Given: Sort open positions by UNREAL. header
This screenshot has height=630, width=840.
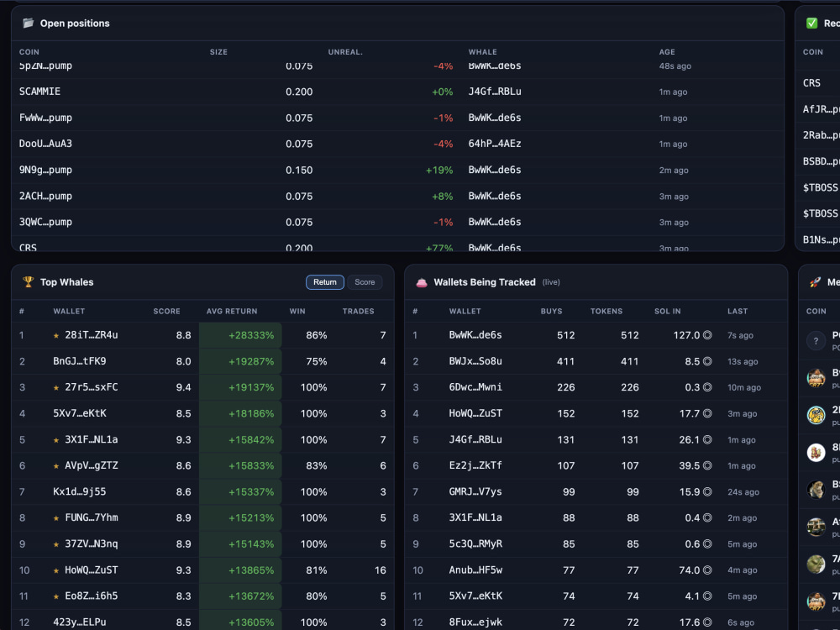Looking at the screenshot, I should (345, 52).
